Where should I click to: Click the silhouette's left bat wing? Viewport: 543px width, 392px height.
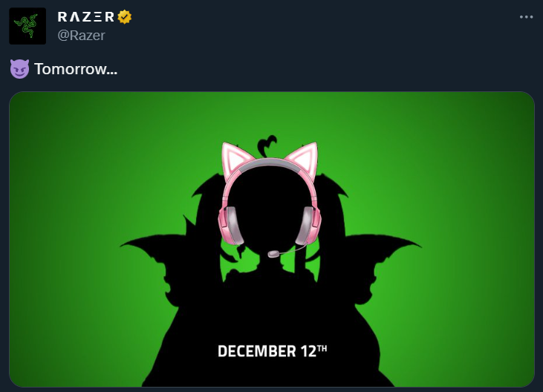point(163,267)
